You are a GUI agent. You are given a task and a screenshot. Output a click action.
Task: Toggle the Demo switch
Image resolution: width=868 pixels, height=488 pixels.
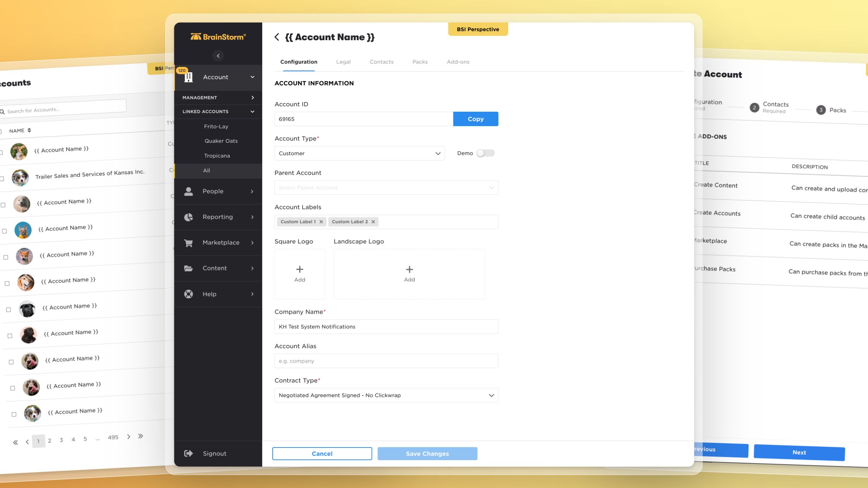coord(485,153)
